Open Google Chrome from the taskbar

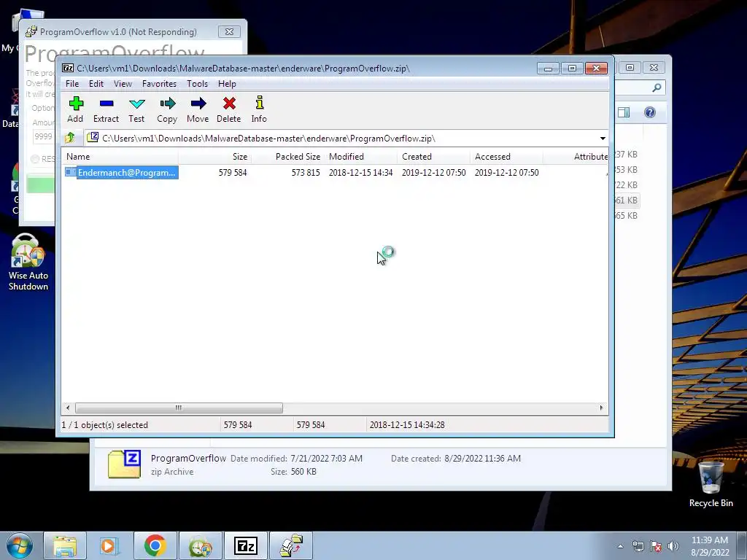pos(155,545)
